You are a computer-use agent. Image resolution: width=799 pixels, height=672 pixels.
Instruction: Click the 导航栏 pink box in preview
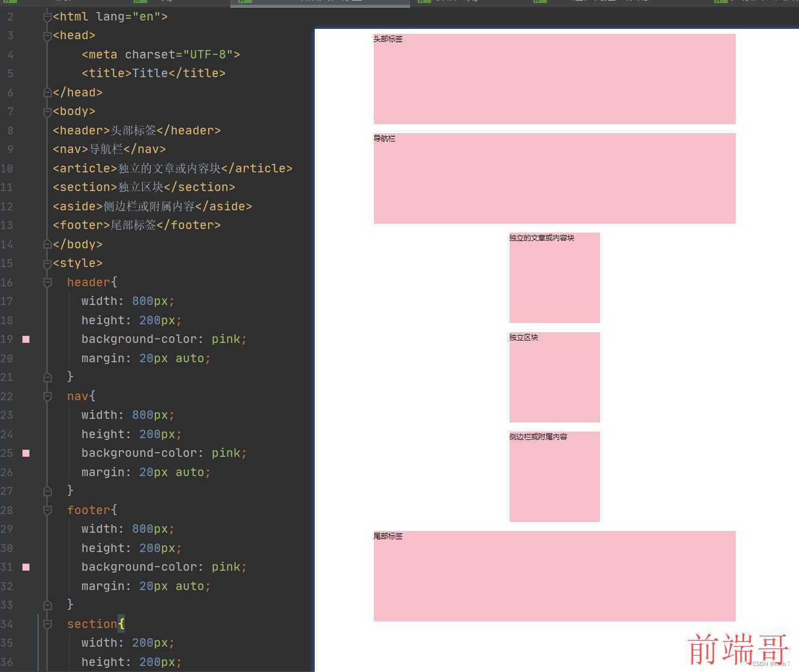point(555,178)
